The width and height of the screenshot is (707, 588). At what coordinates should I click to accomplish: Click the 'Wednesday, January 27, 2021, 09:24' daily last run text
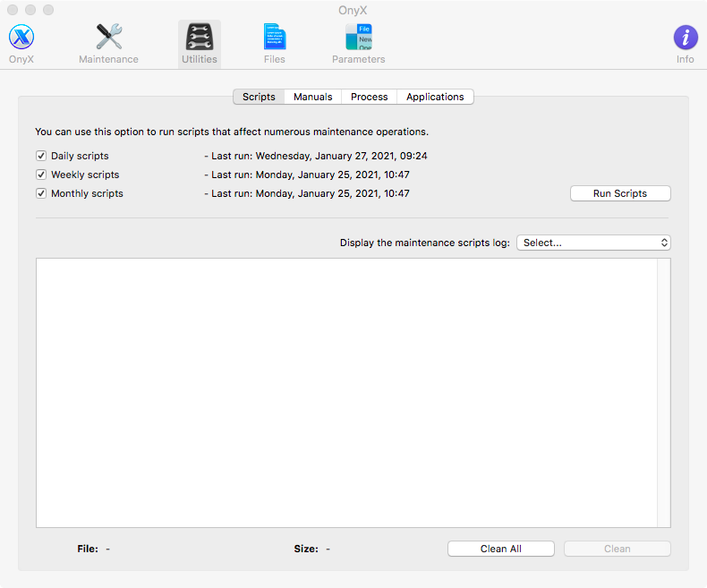pyautogui.click(x=341, y=156)
